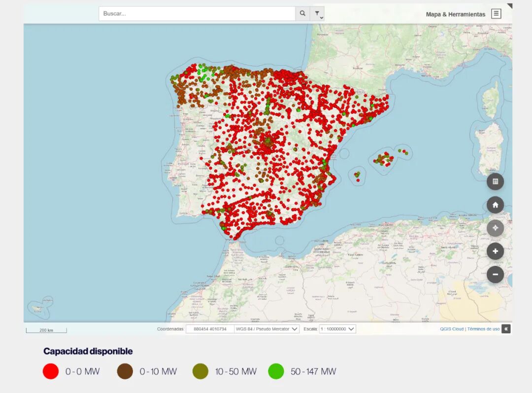Expand the WGS 84 / Pseudo Mercator dropdown

[x=266, y=329]
